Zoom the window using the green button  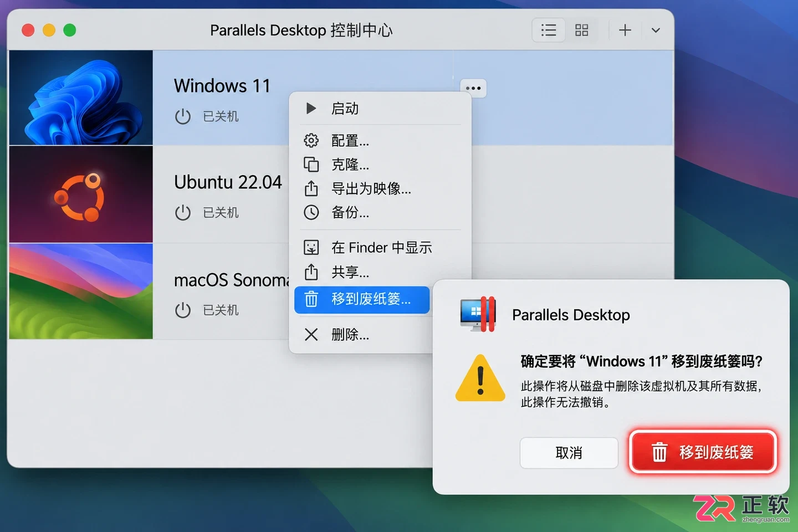(70, 30)
